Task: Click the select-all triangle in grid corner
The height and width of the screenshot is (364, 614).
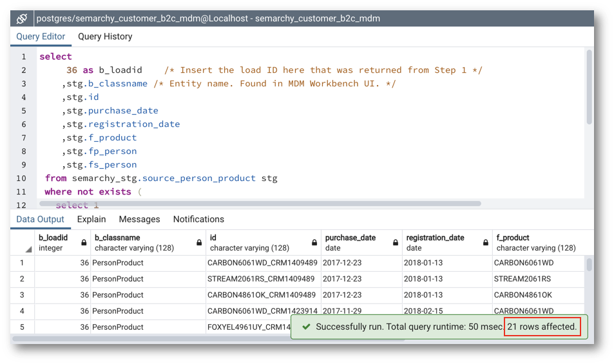Action: (x=28, y=249)
